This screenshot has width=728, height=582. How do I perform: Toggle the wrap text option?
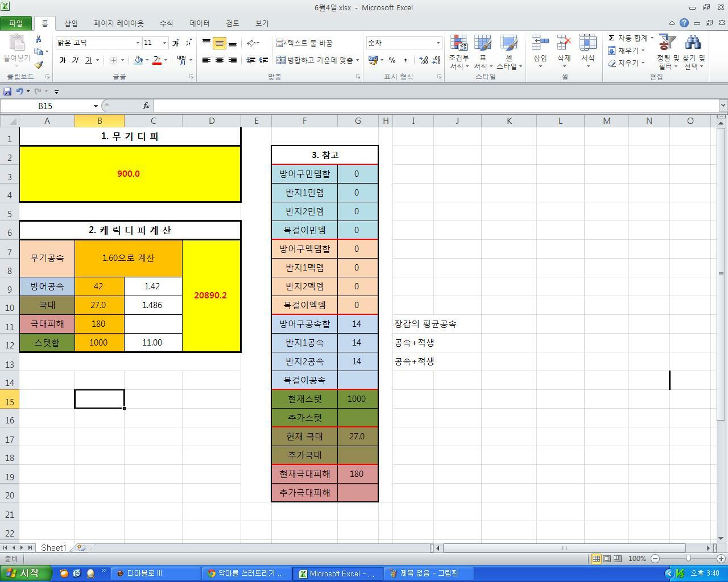(304, 43)
